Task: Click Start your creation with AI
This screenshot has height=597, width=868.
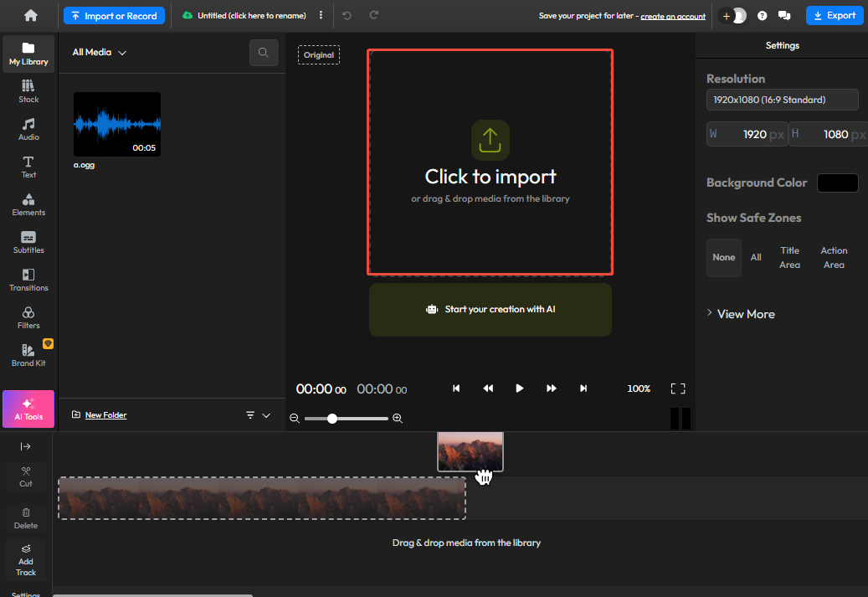Action: tap(490, 309)
